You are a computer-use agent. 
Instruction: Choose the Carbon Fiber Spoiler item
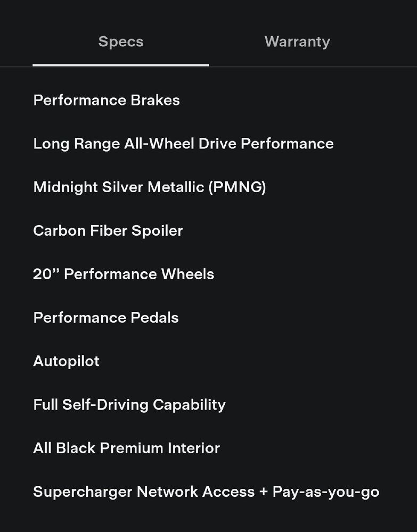point(108,231)
